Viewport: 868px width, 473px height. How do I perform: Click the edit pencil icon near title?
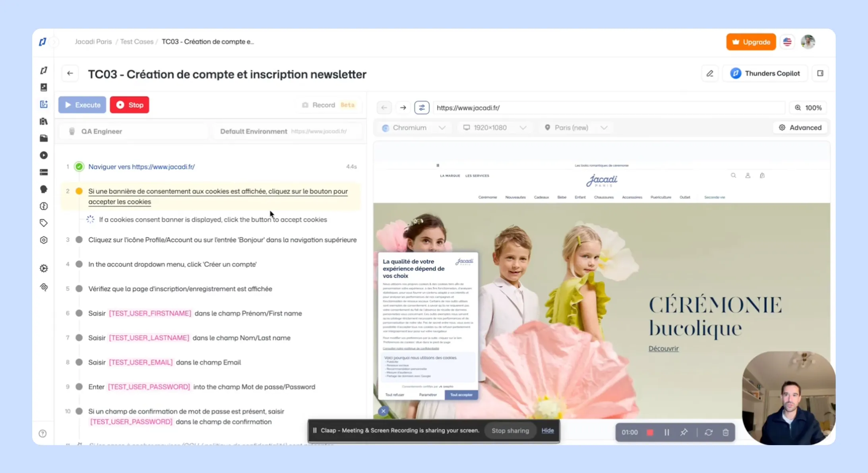pyautogui.click(x=709, y=74)
